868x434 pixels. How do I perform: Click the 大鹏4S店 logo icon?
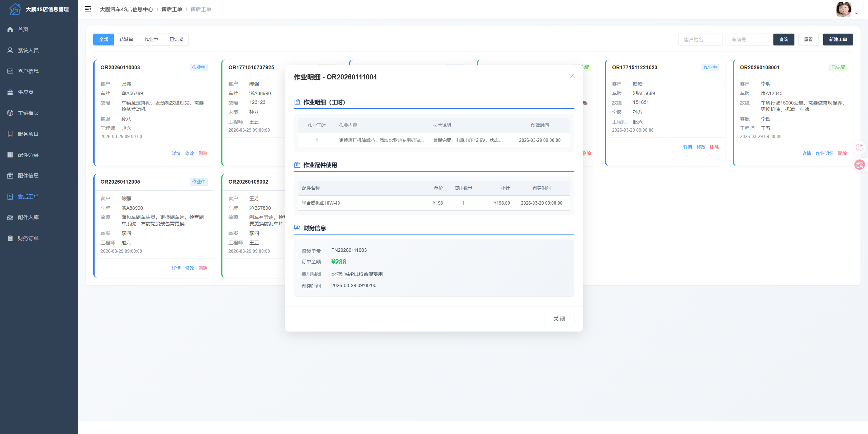tap(15, 9)
